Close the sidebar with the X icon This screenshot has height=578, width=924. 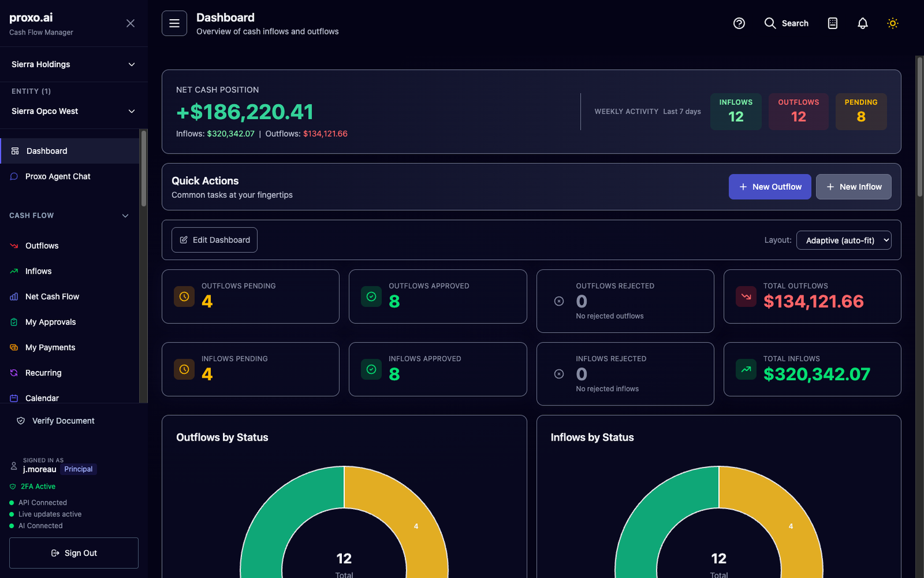[130, 23]
